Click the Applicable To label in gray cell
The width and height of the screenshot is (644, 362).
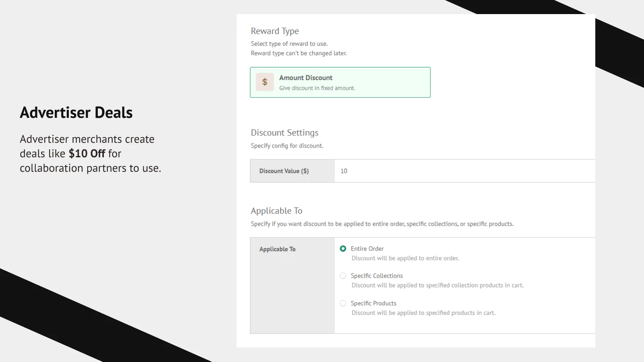[277, 249]
